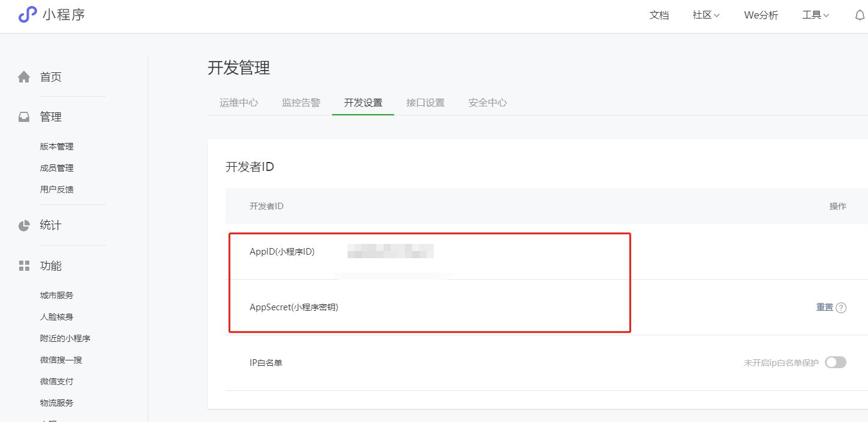868x422 pixels.
Task: Open the 监控告警 tab
Action: (300, 102)
